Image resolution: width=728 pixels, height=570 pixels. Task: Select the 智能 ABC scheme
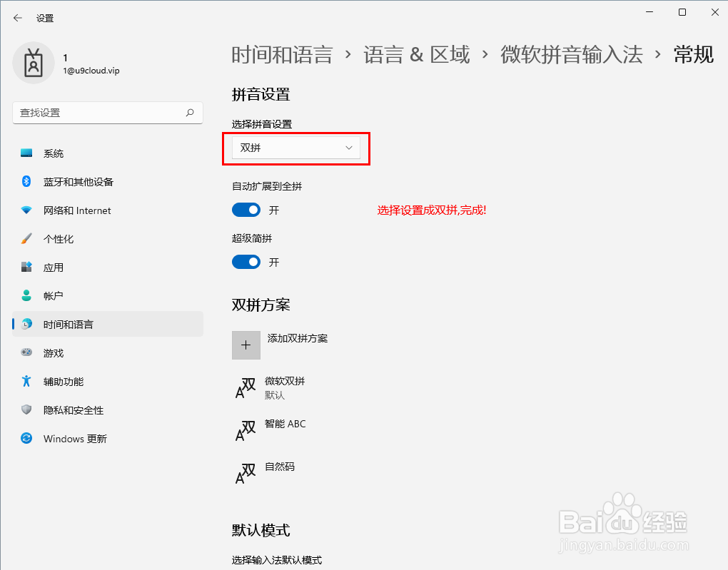(x=271, y=431)
